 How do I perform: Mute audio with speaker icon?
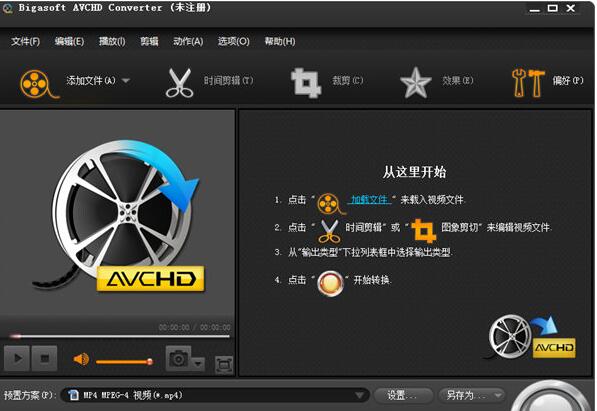[81, 359]
